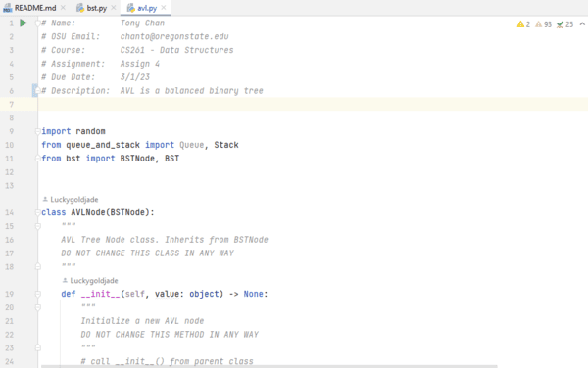The image size is (588, 368).
Task: Run the script with the green play icon
Action: coord(24,23)
